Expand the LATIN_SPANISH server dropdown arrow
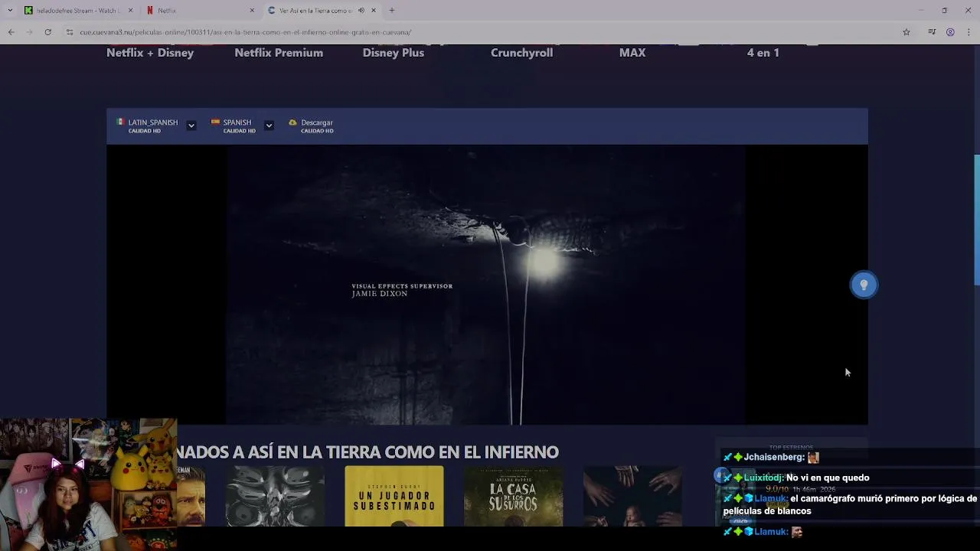Viewport: 980px width, 551px height. 191,126
